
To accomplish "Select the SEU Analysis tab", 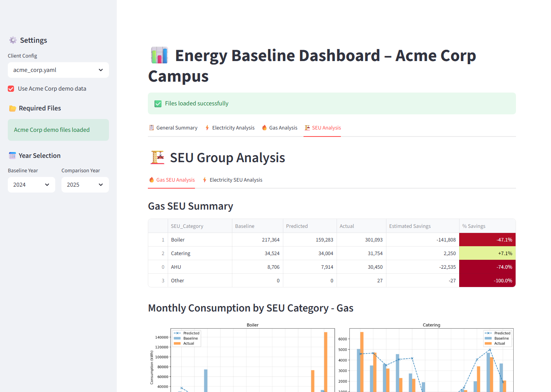I will click(323, 128).
